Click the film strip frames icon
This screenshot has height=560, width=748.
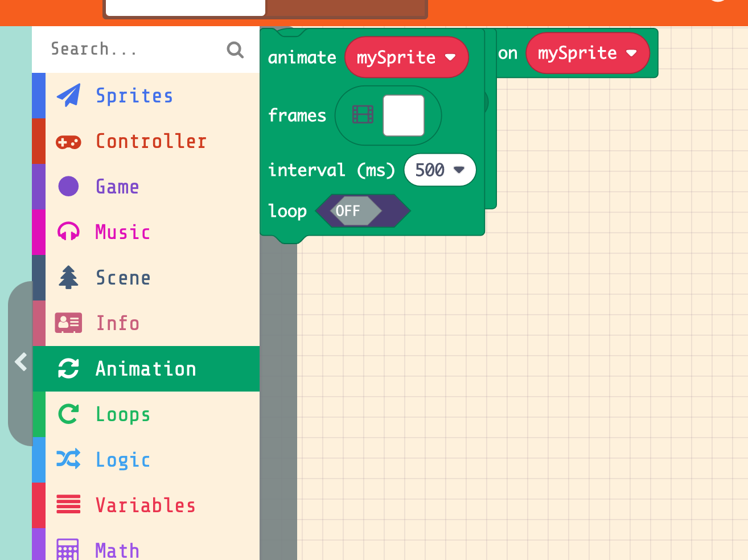363,115
